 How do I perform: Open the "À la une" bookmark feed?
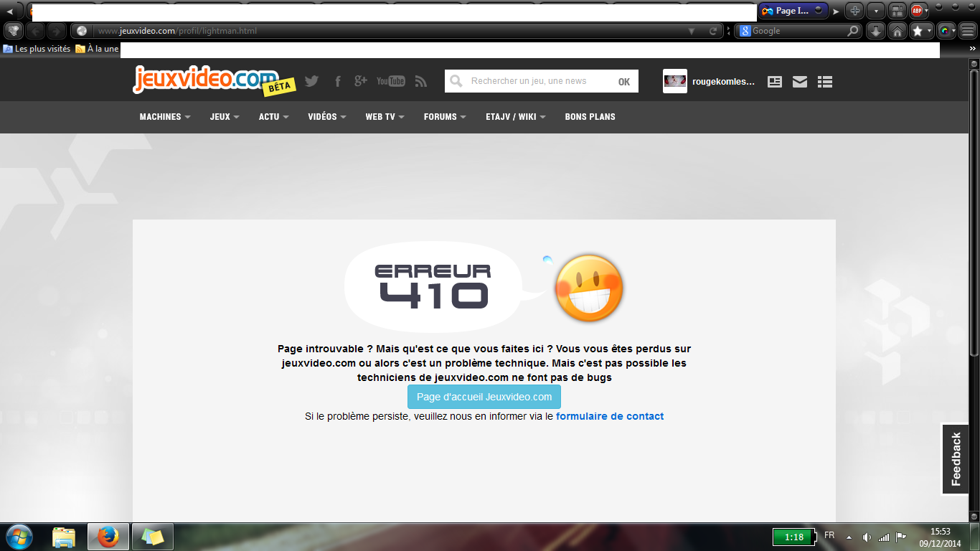tap(98, 49)
